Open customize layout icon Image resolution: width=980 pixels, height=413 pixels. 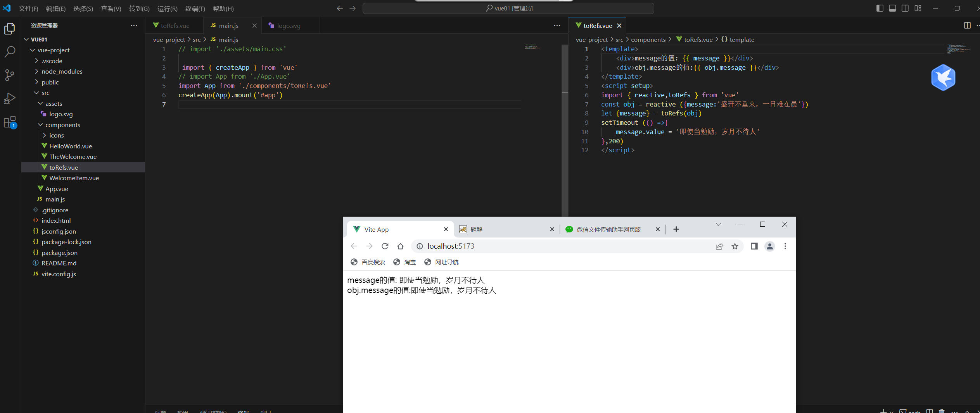(x=918, y=8)
